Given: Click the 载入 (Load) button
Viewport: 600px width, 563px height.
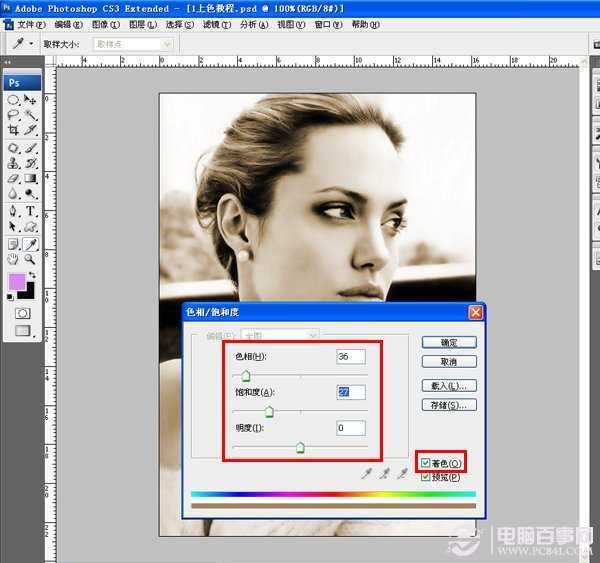Looking at the screenshot, I should click(448, 385).
